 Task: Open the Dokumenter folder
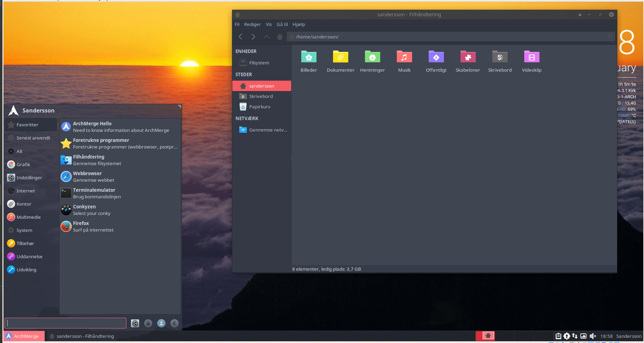click(340, 62)
